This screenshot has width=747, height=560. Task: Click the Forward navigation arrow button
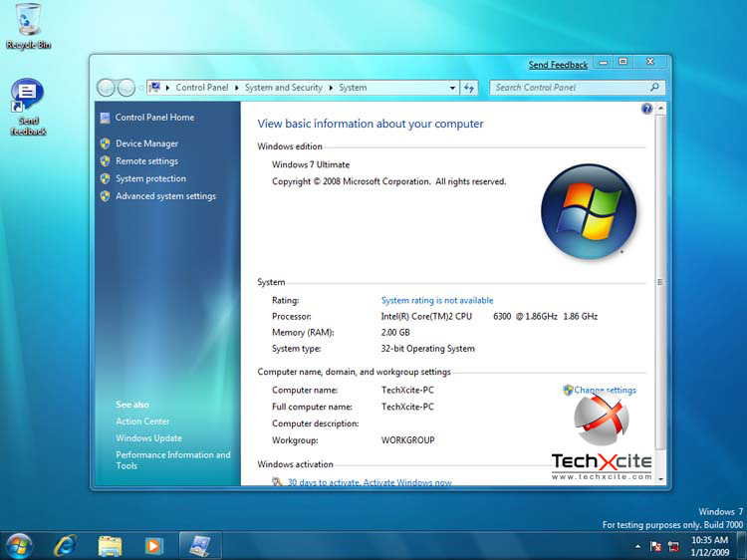[126, 88]
